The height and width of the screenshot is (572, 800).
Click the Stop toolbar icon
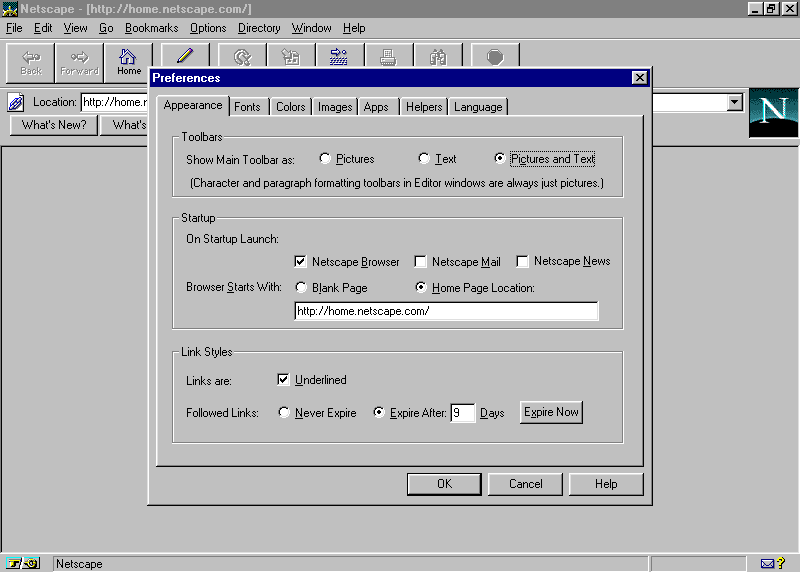click(495, 56)
